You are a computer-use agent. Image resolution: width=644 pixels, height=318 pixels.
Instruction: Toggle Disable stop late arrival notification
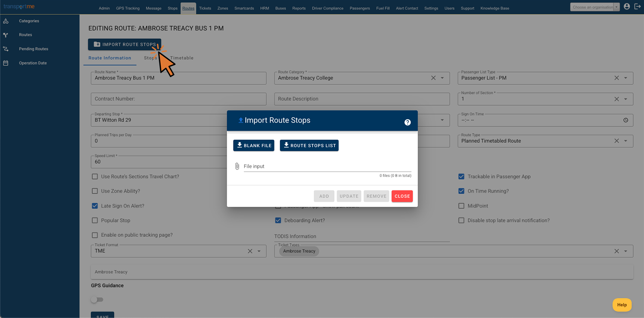tap(461, 220)
